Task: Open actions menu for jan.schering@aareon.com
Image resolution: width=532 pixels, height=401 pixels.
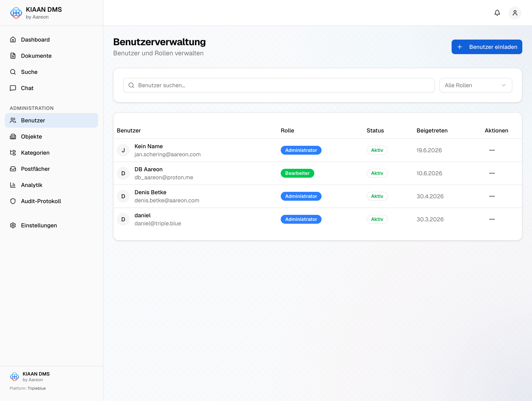Action: point(492,150)
